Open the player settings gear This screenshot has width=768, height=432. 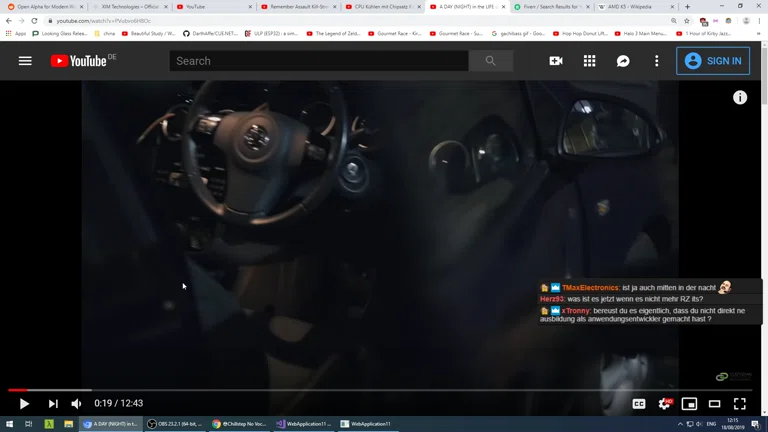click(665, 404)
